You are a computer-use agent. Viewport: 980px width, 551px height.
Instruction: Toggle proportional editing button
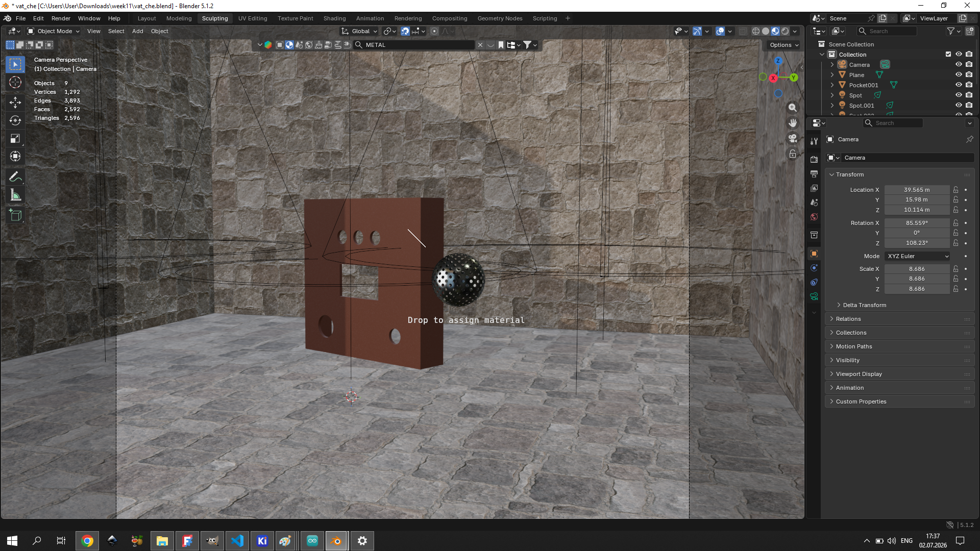click(x=434, y=31)
